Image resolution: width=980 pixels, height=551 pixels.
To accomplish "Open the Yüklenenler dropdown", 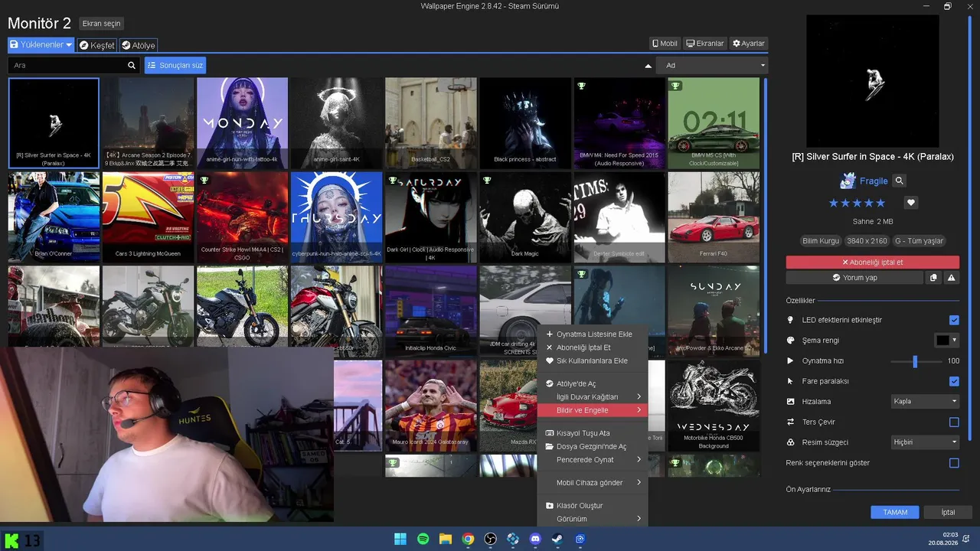I will click(x=41, y=45).
